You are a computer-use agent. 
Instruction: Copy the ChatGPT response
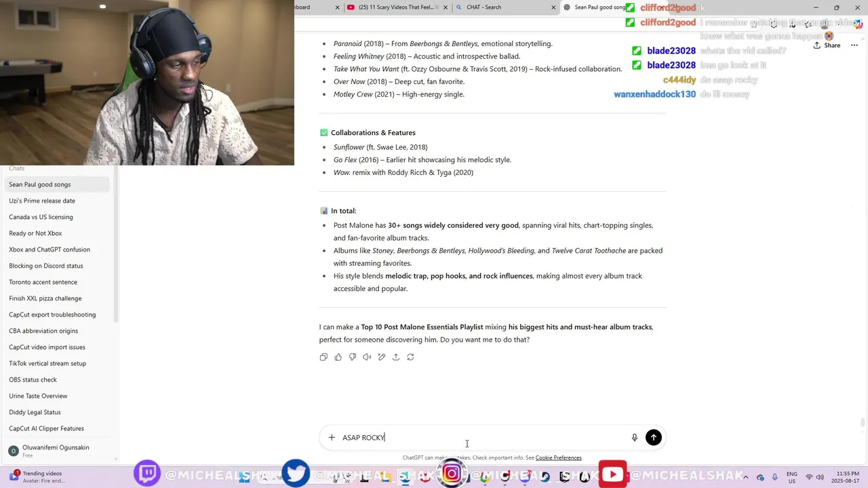pyautogui.click(x=323, y=357)
